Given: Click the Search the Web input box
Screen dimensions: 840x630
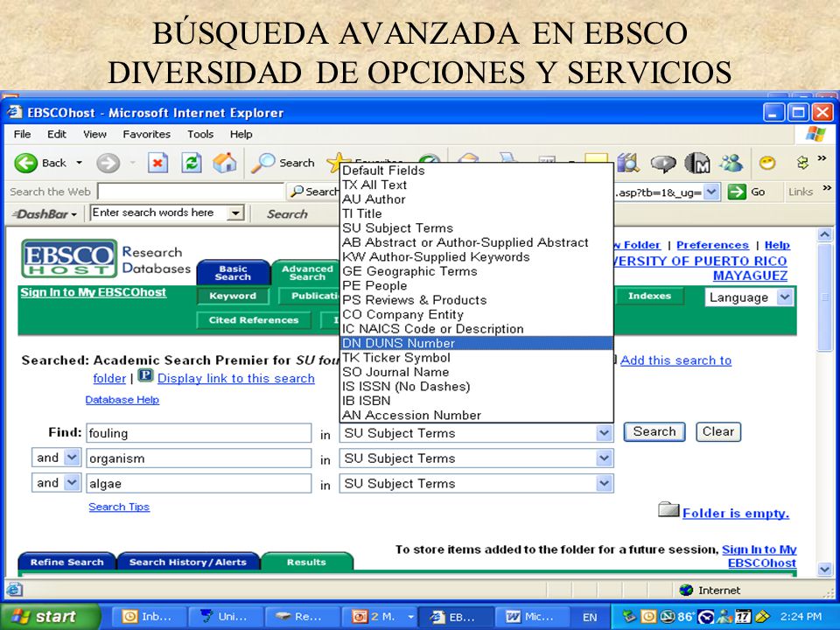Looking at the screenshot, I should pyautogui.click(x=192, y=192).
